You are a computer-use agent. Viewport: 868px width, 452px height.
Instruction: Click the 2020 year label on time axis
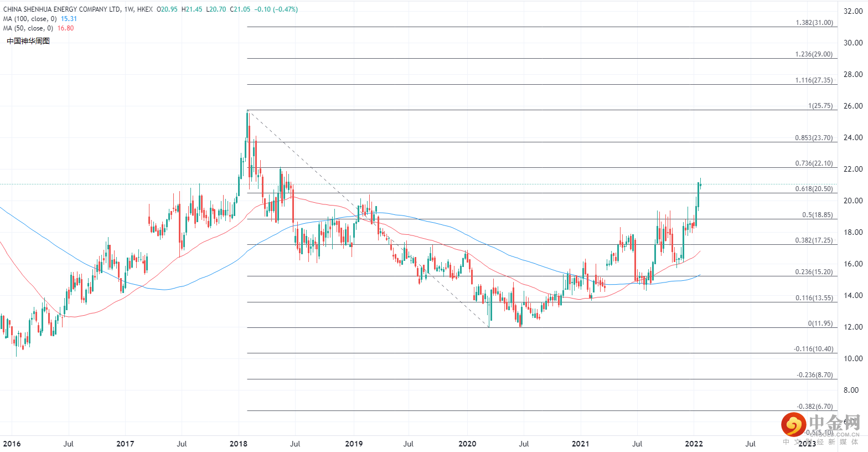467,444
